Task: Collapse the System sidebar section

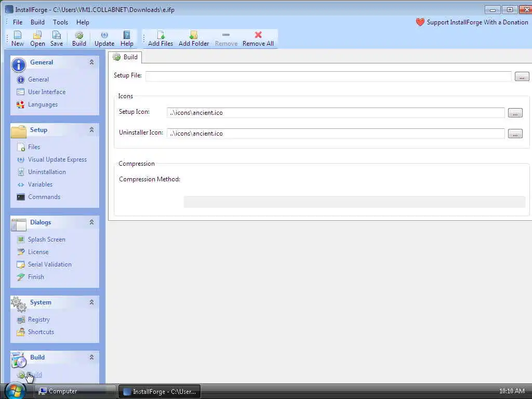Action: (91, 302)
